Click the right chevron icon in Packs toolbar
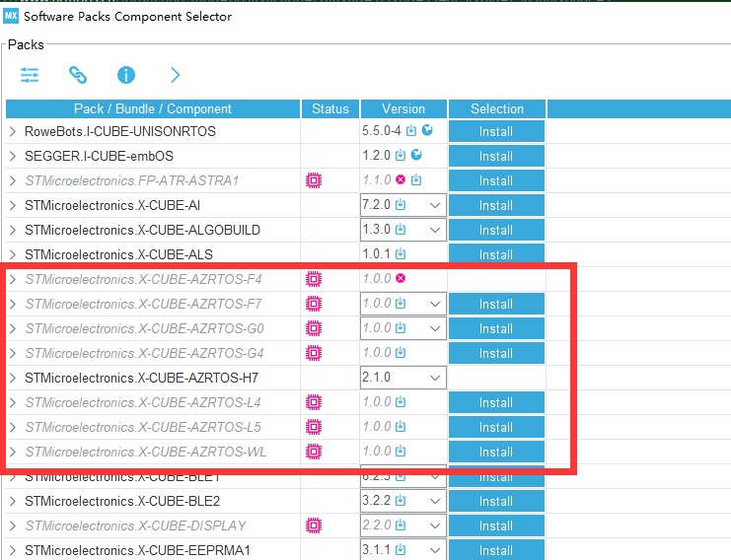The width and height of the screenshot is (731, 560). pos(175,75)
